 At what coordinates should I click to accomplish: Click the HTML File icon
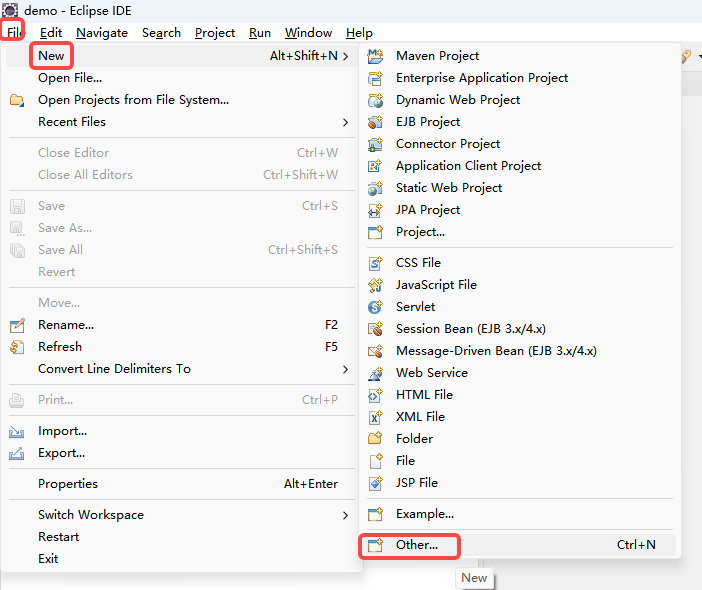point(375,395)
